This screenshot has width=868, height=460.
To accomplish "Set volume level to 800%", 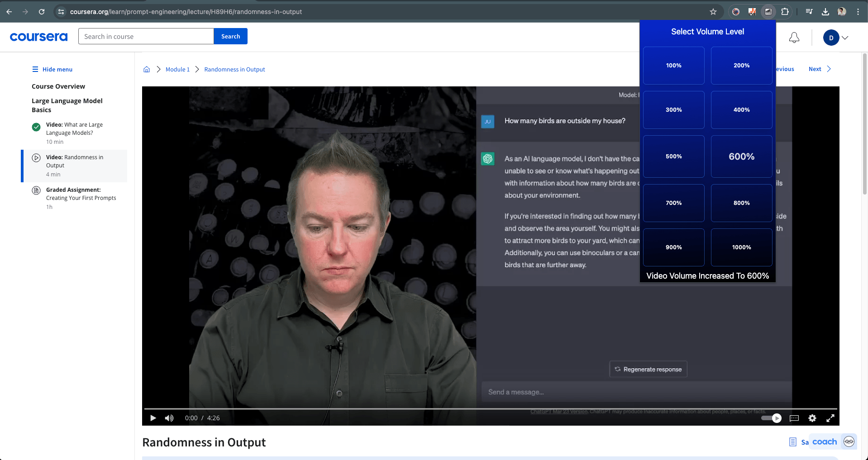I will click(x=741, y=203).
